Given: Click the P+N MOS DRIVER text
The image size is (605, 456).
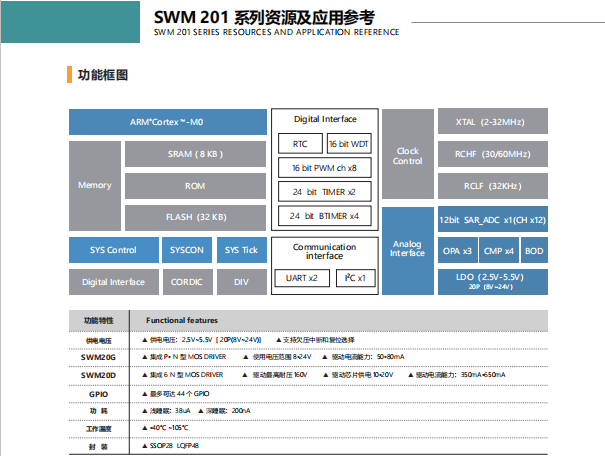Looking at the screenshot, I should click(188, 357).
